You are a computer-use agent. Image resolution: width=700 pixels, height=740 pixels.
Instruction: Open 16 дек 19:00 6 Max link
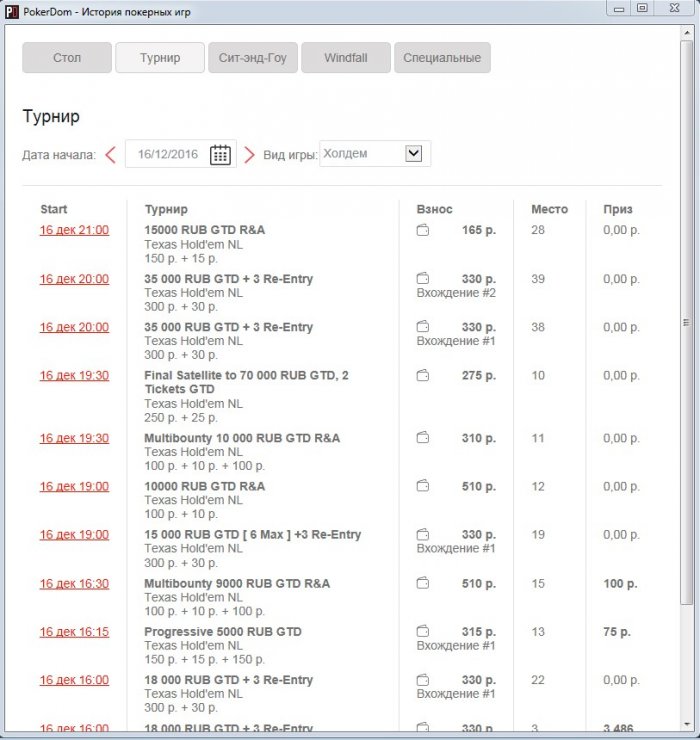tap(75, 535)
